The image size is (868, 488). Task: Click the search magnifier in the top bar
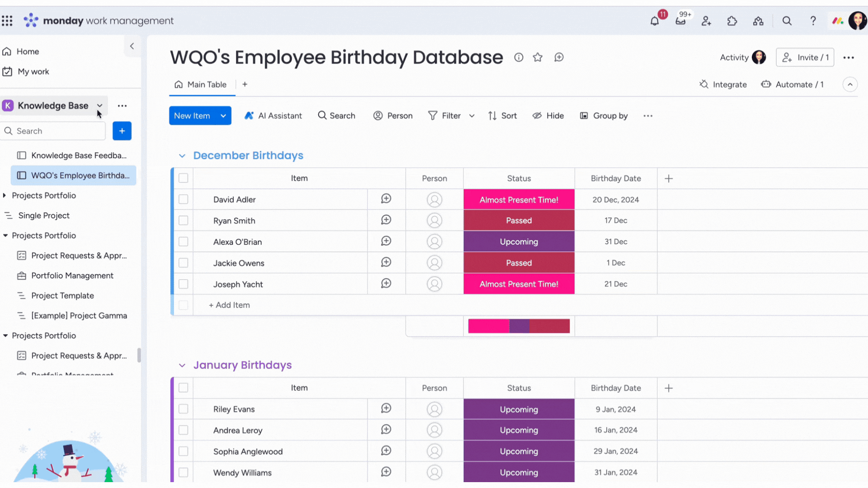(x=787, y=21)
